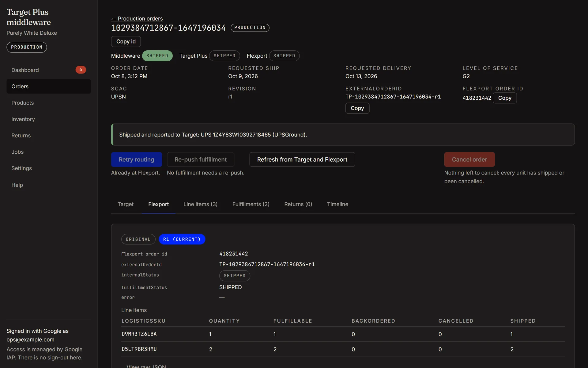This screenshot has width=588, height=368.
Task: Select the Flexport tab
Action: click(159, 204)
